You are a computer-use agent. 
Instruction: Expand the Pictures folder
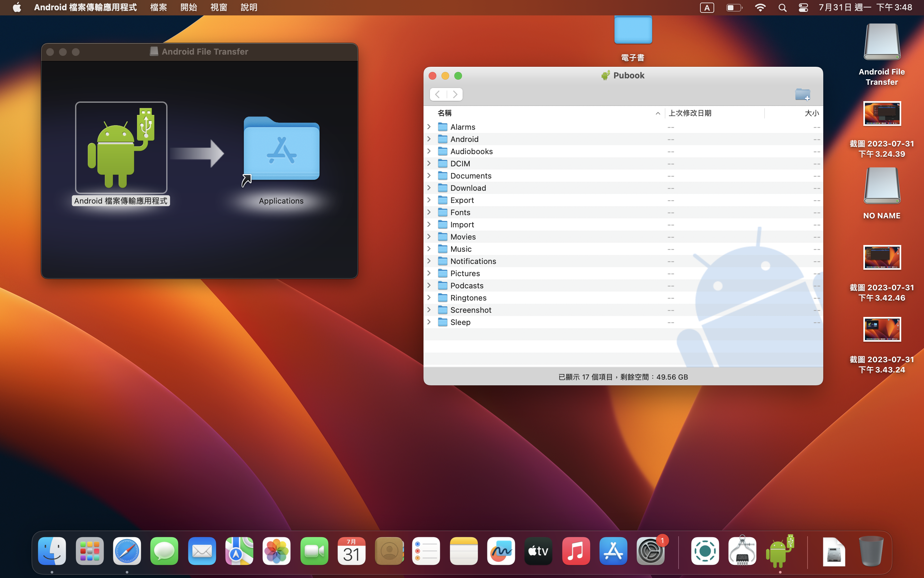tap(429, 273)
